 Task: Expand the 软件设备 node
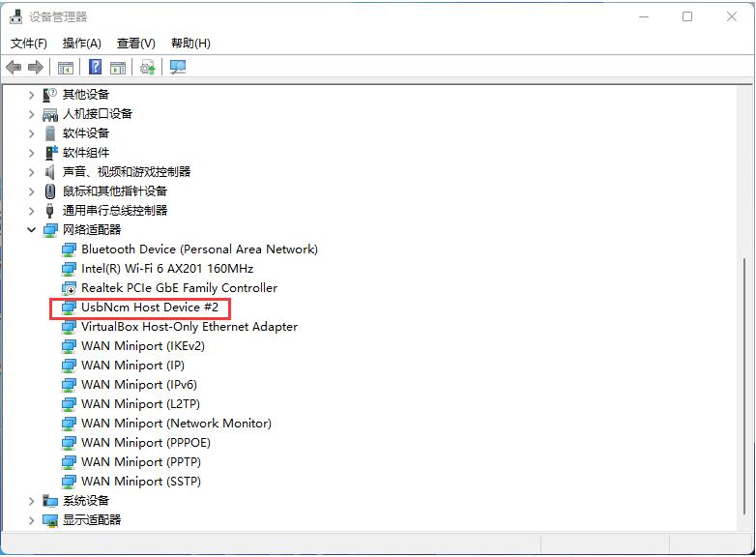click(x=31, y=133)
